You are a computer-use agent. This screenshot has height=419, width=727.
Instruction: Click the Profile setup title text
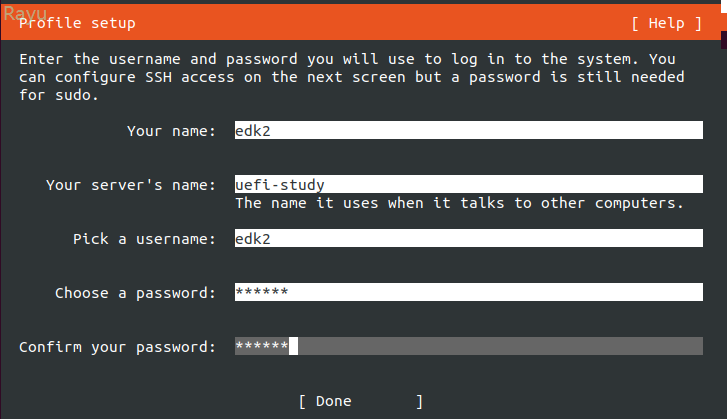(x=82, y=23)
